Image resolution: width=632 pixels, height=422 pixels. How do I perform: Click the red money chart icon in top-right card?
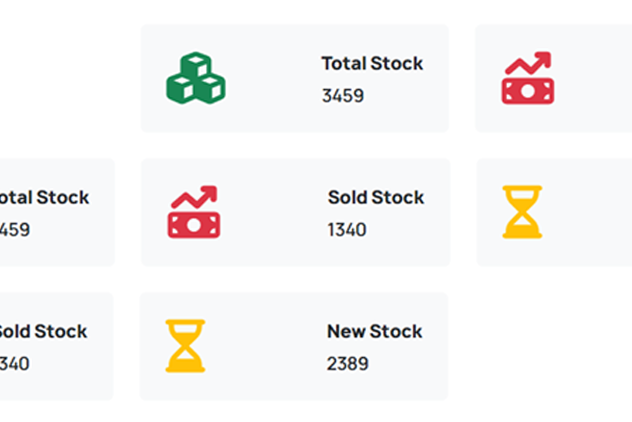[527, 78]
